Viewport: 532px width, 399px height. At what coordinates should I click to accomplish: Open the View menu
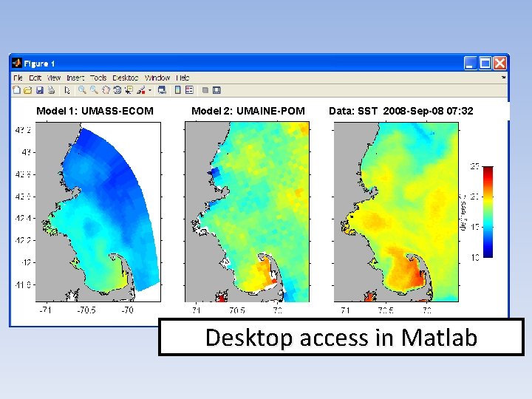(x=54, y=78)
